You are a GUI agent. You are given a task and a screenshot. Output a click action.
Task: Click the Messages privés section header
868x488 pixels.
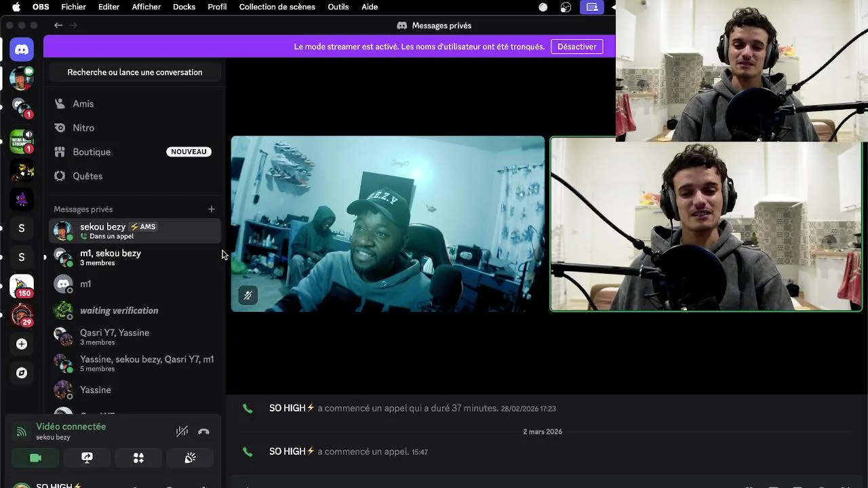tap(83, 209)
